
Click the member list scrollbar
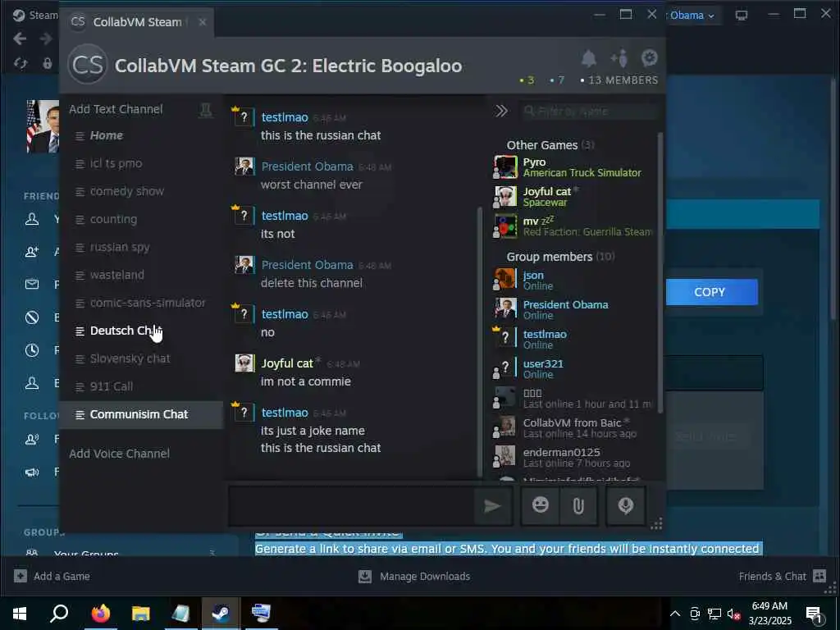[660, 273]
